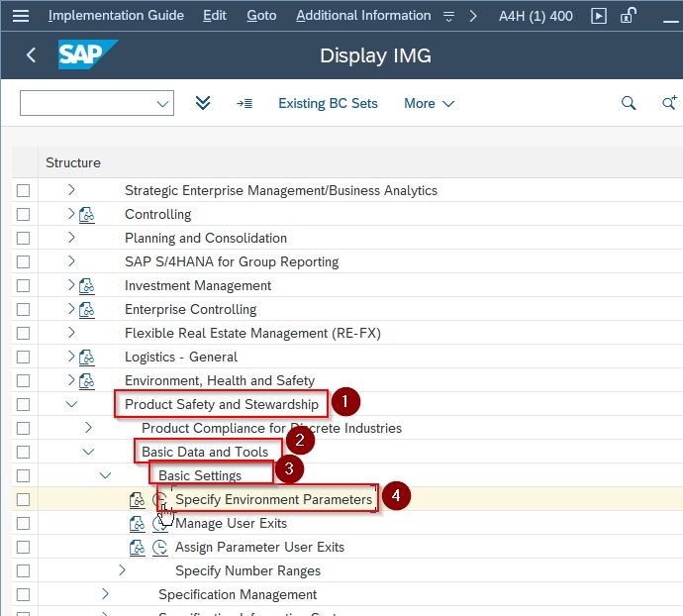
Task: Expand Flexible Real Estate Management (RE-FX) node
Action: click(71, 332)
